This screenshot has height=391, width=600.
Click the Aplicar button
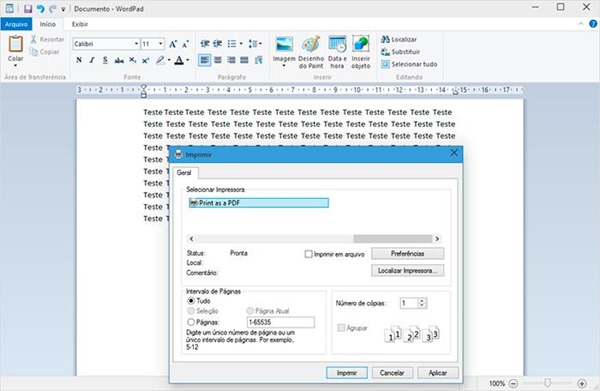click(438, 373)
